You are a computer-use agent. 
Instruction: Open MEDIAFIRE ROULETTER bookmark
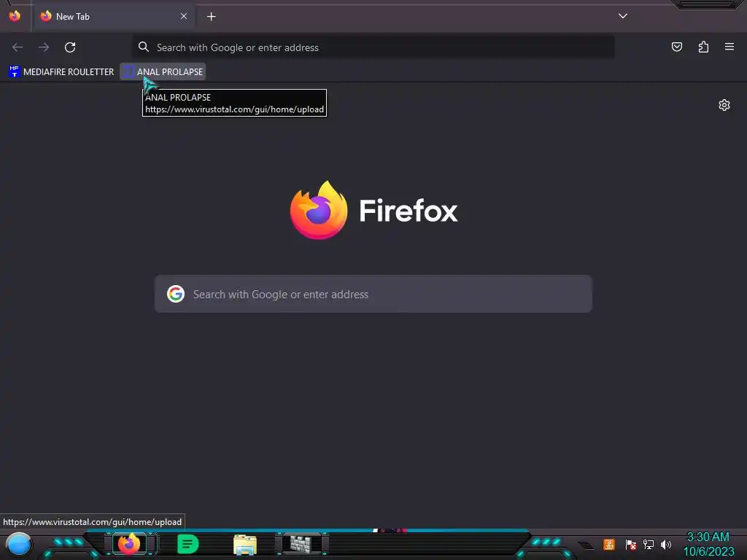pos(61,72)
